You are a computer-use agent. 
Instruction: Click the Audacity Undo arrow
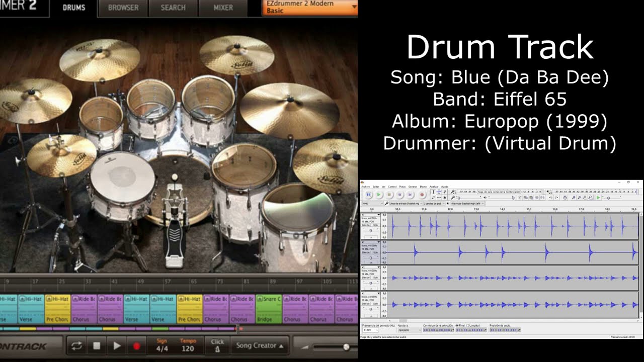coord(550,198)
